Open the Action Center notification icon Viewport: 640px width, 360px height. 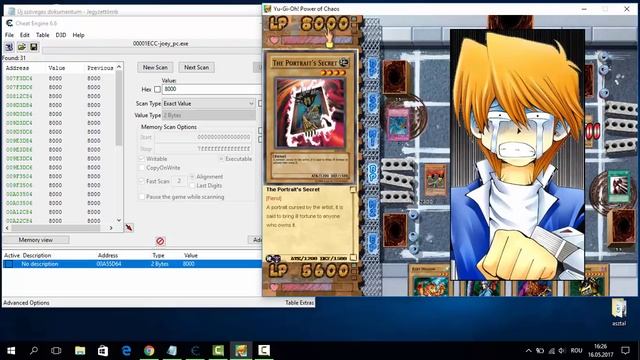pos(625,351)
